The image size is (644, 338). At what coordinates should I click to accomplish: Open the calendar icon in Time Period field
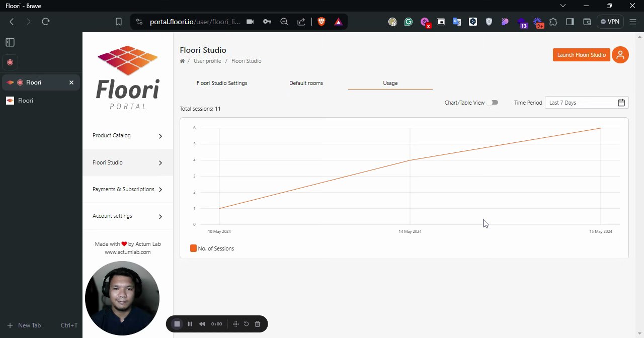621,103
